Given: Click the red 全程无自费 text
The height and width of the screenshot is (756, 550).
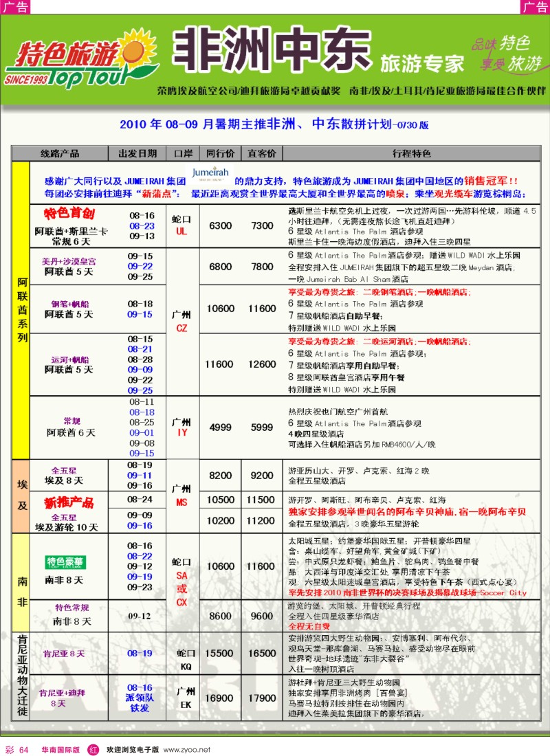Looking at the screenshot, I should 309,626.
